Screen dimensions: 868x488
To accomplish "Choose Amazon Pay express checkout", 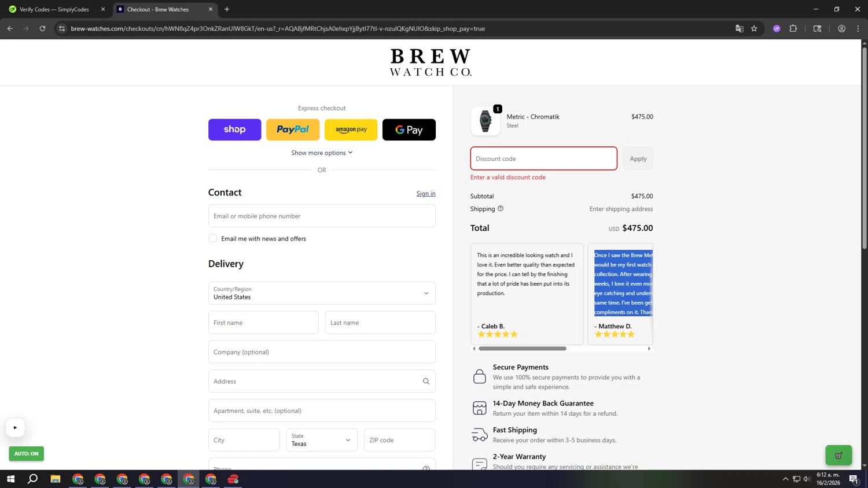I will click(x=351, y=130).
